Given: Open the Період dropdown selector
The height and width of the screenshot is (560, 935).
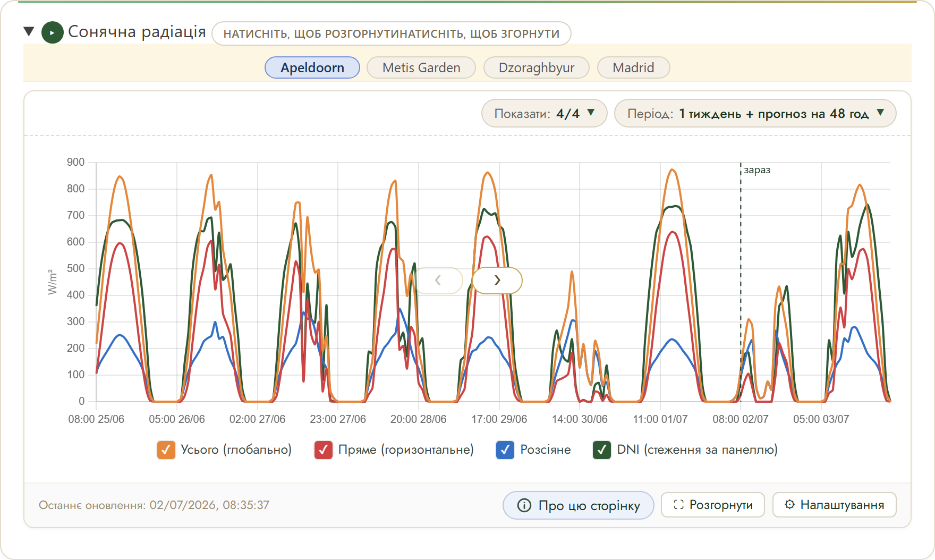Looking at the screenshot, I should click(x=755, y=113).
